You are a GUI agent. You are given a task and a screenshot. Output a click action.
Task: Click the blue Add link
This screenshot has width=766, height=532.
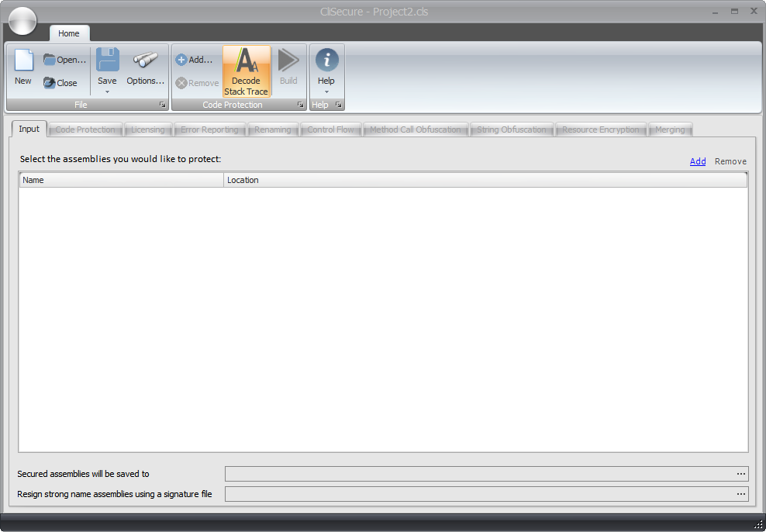(x=698, y=161)
